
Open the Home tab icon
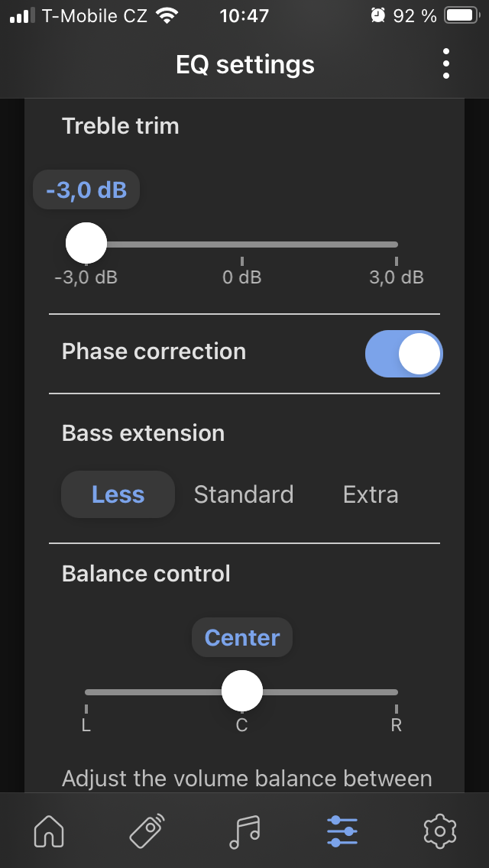[50, 831]
